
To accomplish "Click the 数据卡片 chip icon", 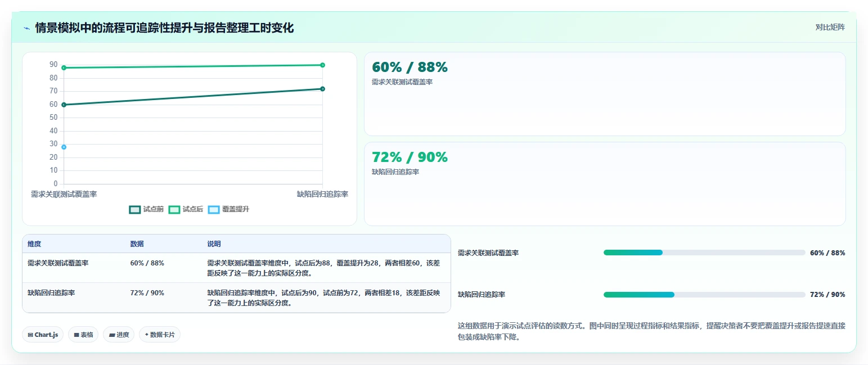I will 147,335.
